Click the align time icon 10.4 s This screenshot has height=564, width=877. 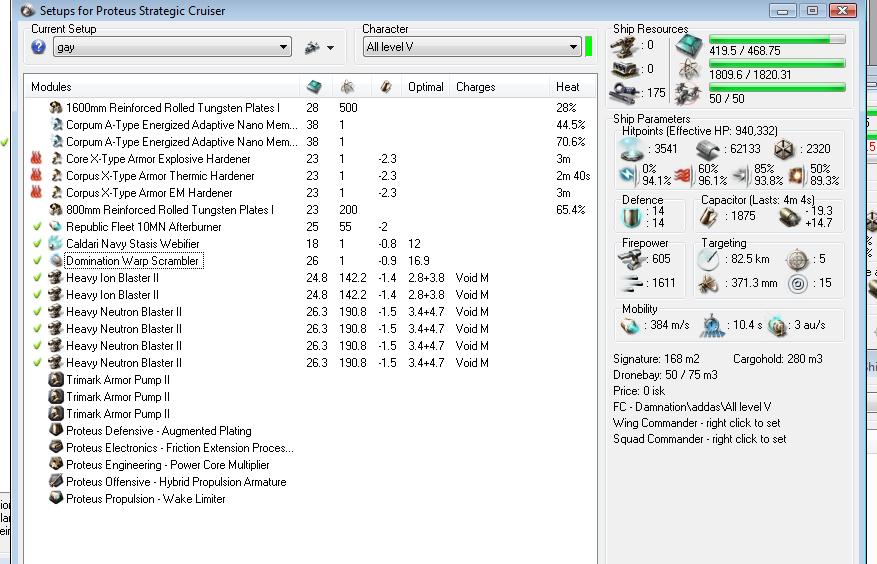click(x=712, y=325)
